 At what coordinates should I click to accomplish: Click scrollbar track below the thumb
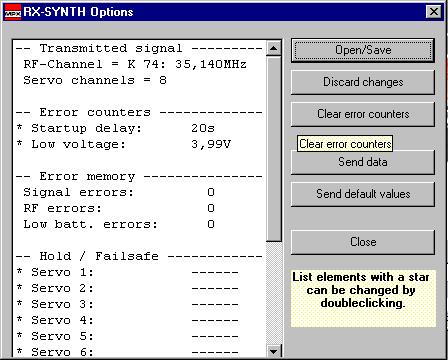click(x=274, y=293)
